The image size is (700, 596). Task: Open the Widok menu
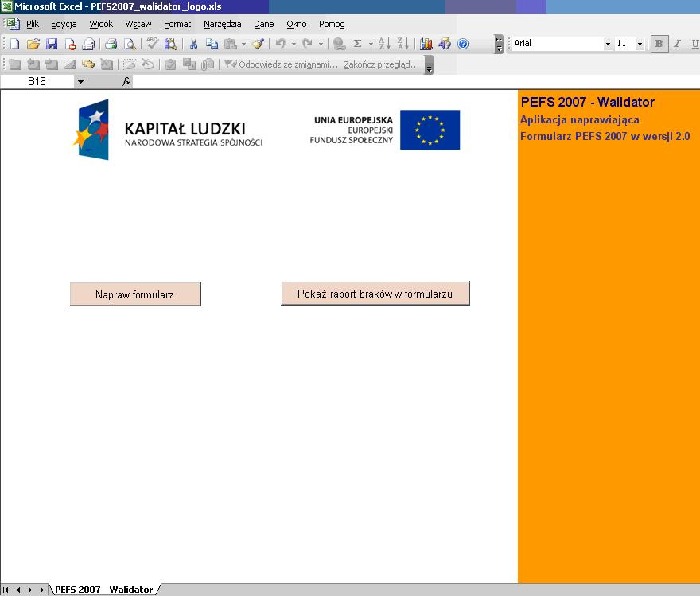101,24
